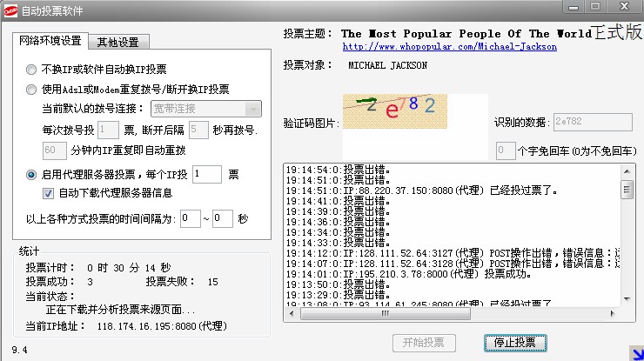Image resolution: width=644 pixels, height=361 pixels.
Task: Click the log vertical scrollbar down arrow
Action: 627,299
